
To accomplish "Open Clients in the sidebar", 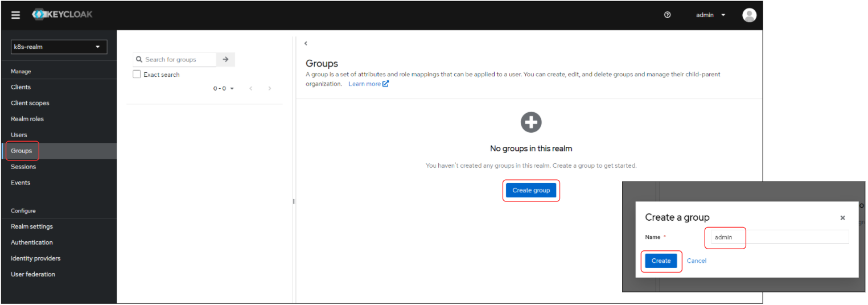I will click(59, 87).
